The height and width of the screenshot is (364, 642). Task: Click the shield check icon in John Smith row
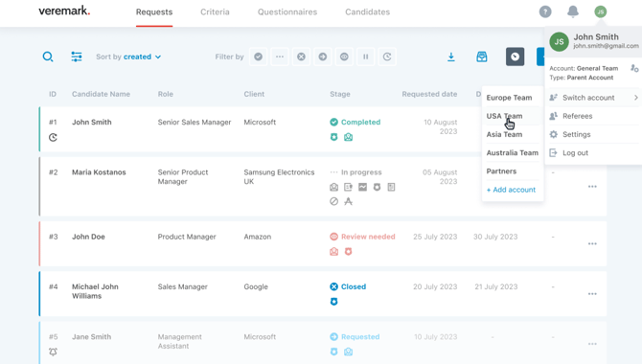(x=334, y=137)
